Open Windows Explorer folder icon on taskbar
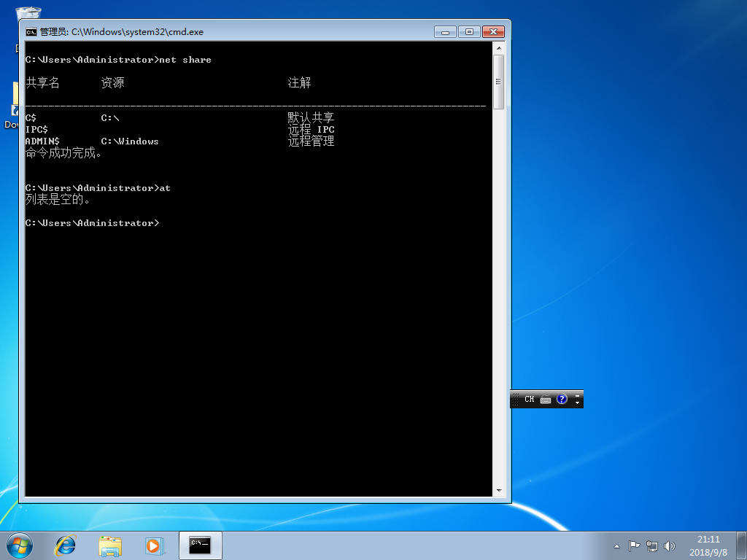Viewport: 747px width, 560px height. point(110,545)
